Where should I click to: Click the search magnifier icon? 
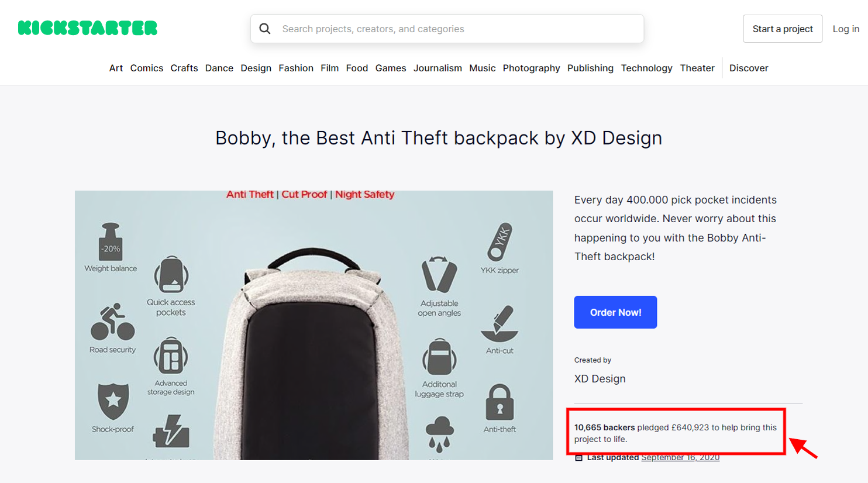pos(265,29)
